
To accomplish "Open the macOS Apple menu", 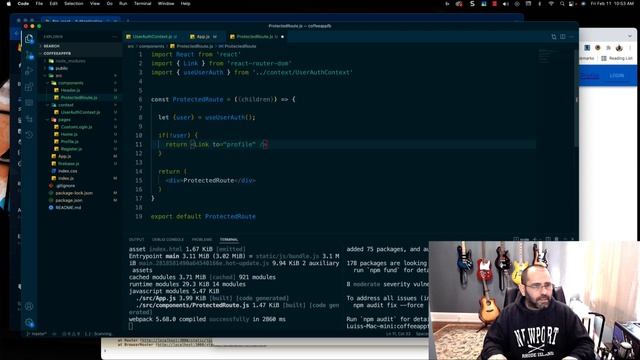I will (x=9, y=4).
